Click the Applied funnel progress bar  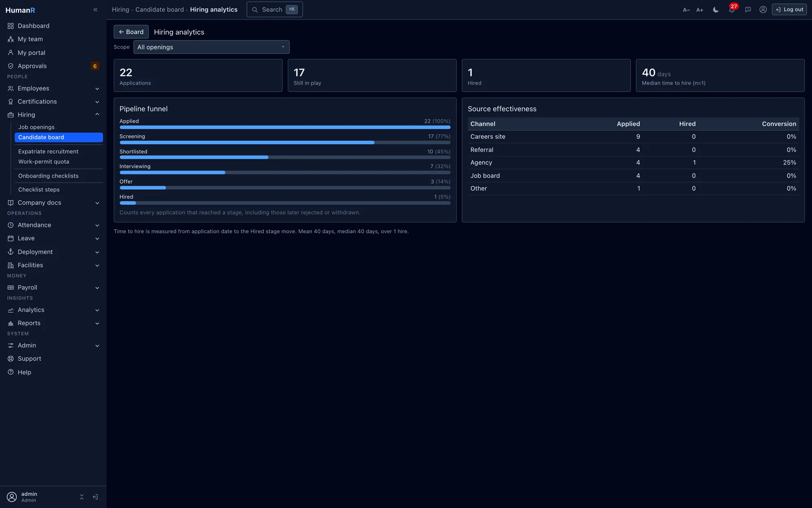(285, 127)
